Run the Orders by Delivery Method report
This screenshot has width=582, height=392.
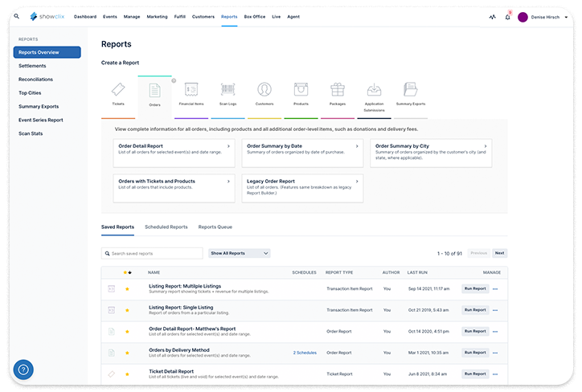pos(475,353)
